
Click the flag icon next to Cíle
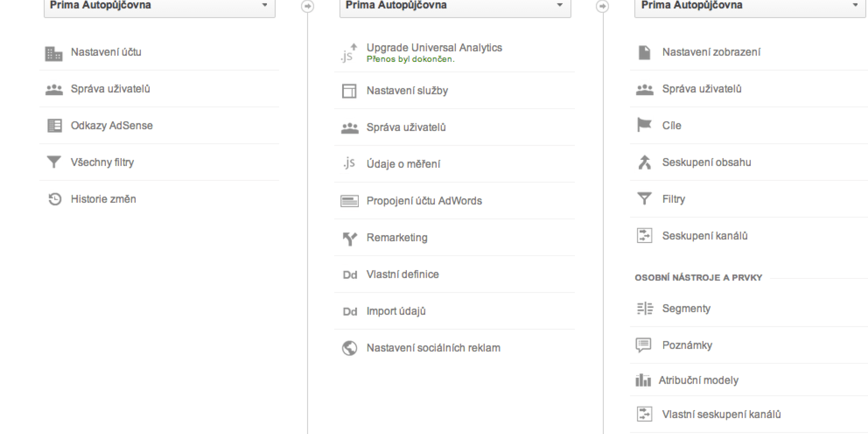click(644, 125)
